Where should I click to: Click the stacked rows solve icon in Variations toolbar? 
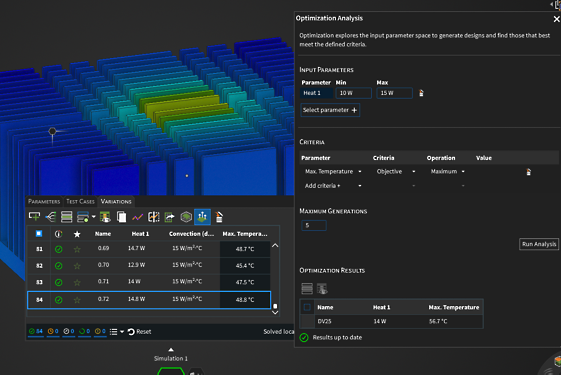(67, 216)
